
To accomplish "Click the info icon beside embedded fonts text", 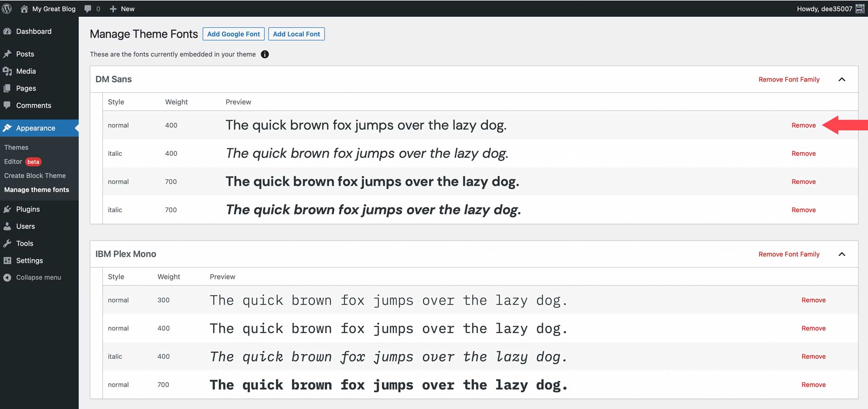I will pos(265,54).
